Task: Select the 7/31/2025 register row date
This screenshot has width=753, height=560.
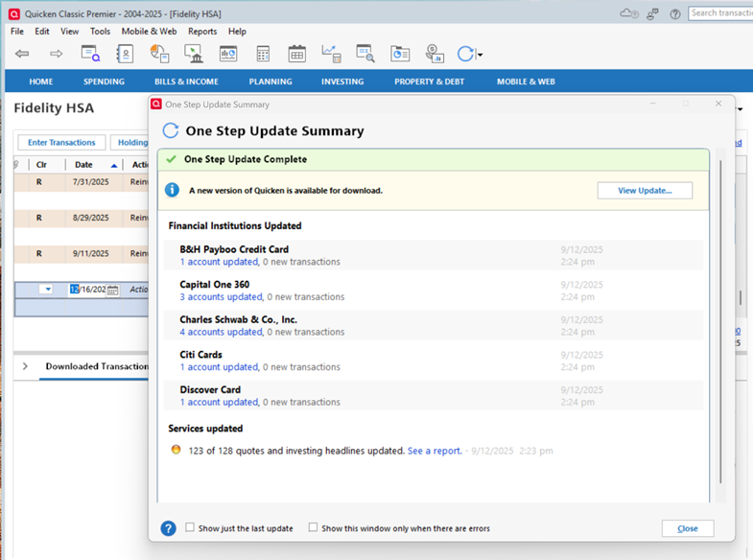Action: pyautogui.click(x=91, y=182)
